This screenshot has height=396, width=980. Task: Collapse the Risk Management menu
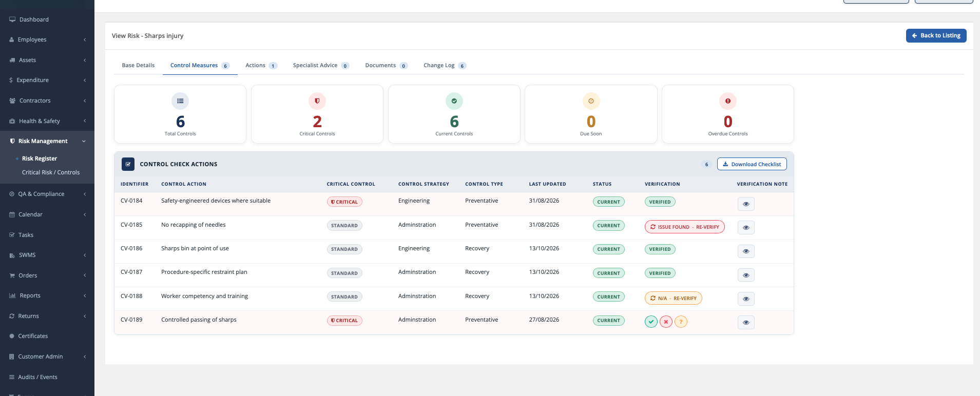47,141
